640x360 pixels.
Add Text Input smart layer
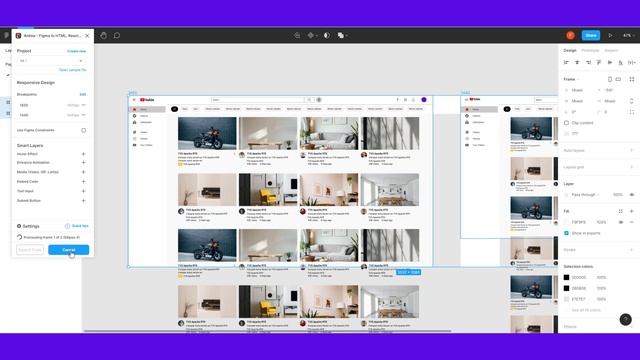pos(84,191)
